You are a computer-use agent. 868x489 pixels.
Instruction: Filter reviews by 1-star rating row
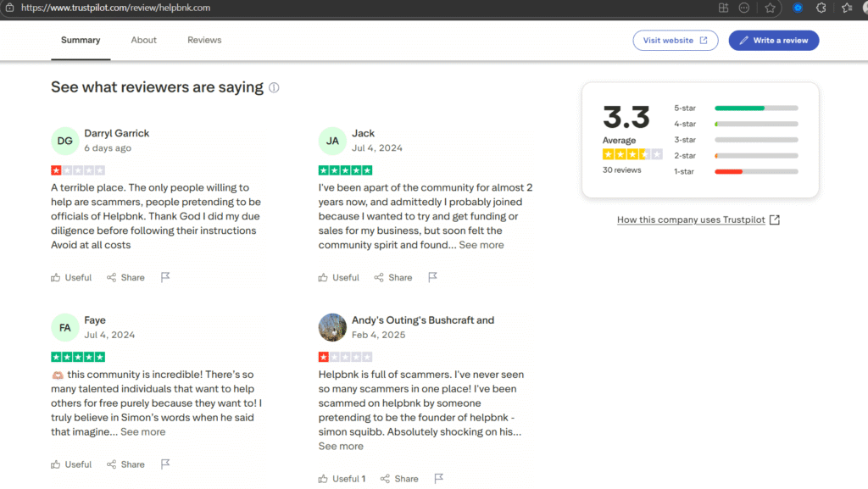click(736, 172)
